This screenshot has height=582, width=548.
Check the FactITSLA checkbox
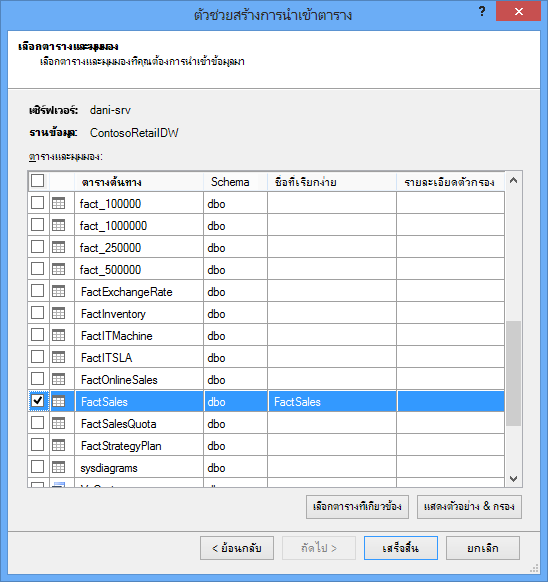[x=37, y=356]
